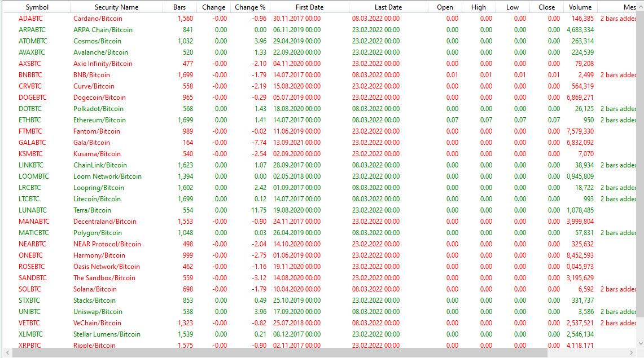Image resolution: width=644 pixels, height=358 pixels.
Task: Select the LUNABTC symbol
Action: [32, 210]
